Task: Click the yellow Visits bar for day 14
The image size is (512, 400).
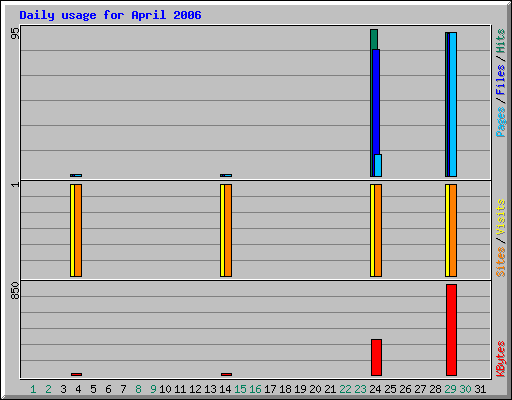Action: pyautogui.click(x=222, y=230)
